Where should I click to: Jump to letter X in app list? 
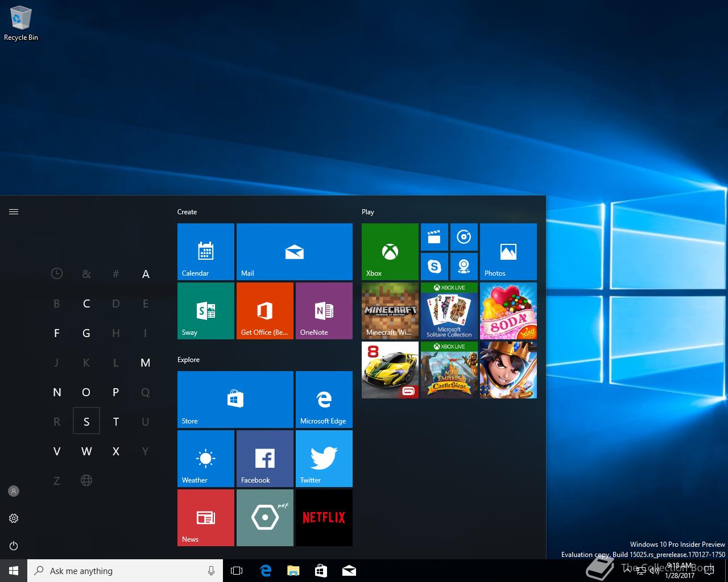click(116, 451)
